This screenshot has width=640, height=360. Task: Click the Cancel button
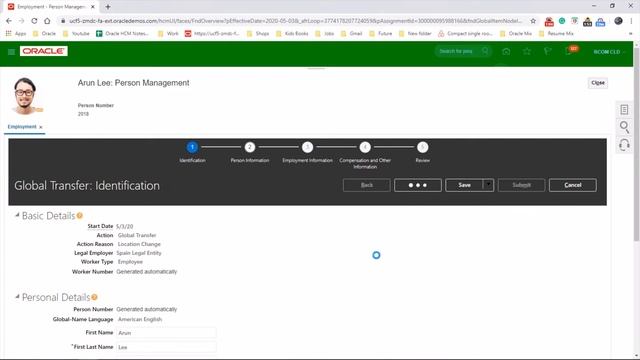[x=573, y=185]
